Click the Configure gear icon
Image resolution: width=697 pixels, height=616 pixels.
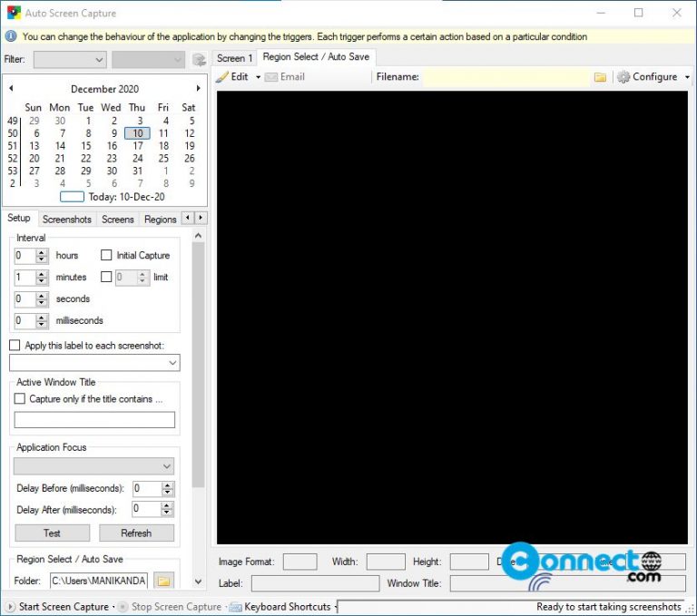[623, 77]
